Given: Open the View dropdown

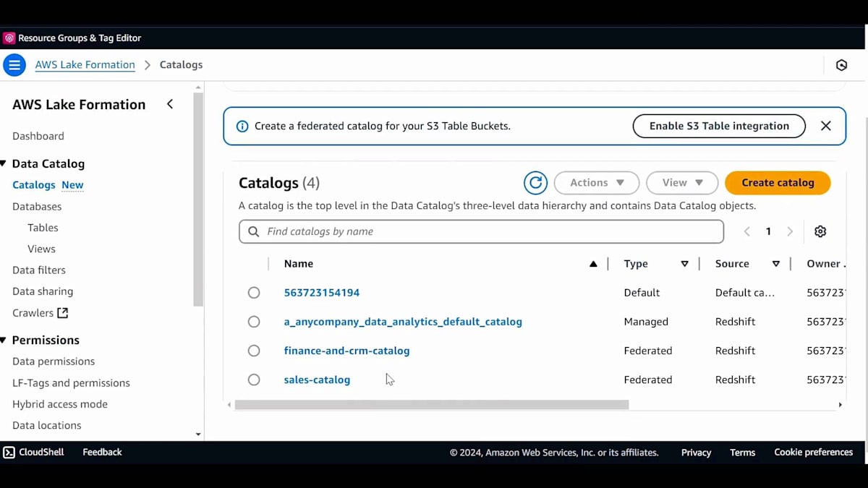Looking at the screenshot, I should [x=682, y=183].
